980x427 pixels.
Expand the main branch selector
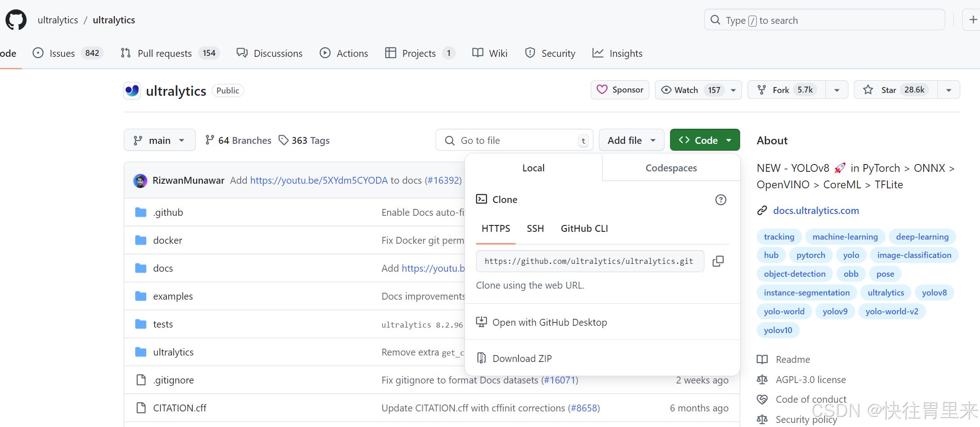point(160,140)
